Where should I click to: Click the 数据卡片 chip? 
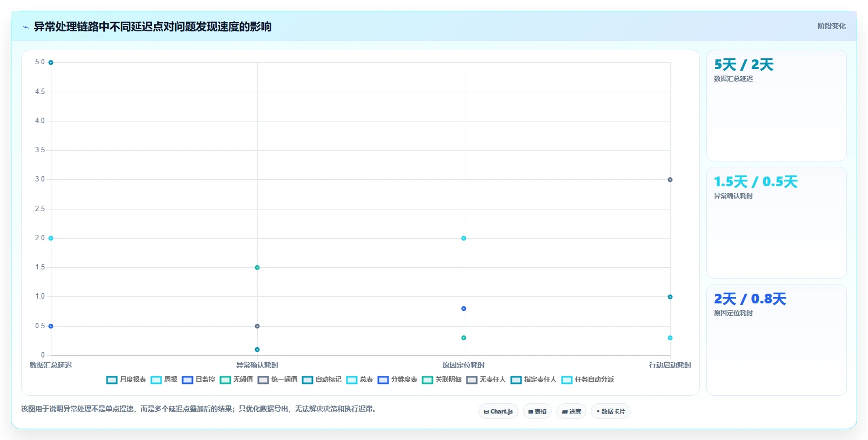(x=611, y=411)
